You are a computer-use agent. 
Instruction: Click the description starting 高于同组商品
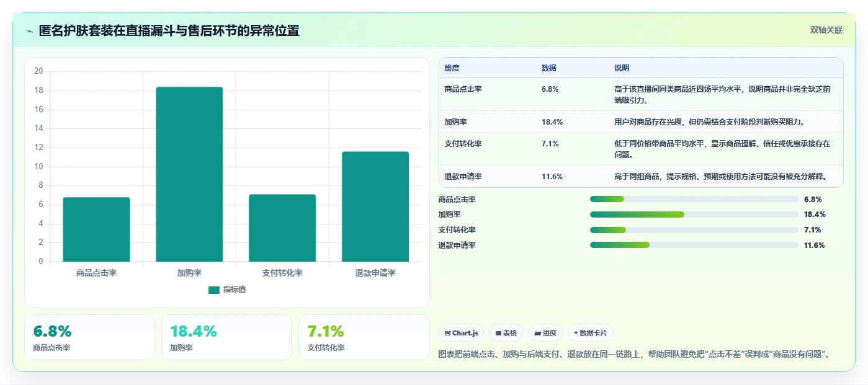721,177
